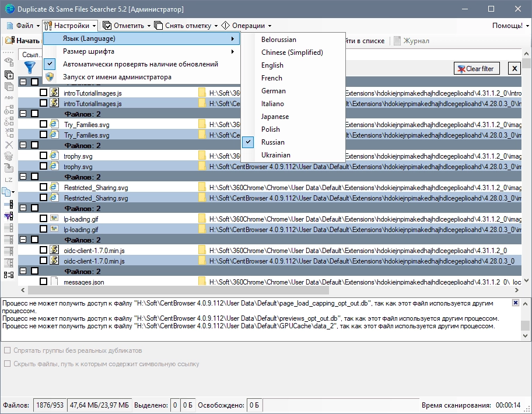Viewport: 532px width, 414px height.
Task: Toggle Автоматически проверять наличие обновлений option
Action: pos(142,64)
